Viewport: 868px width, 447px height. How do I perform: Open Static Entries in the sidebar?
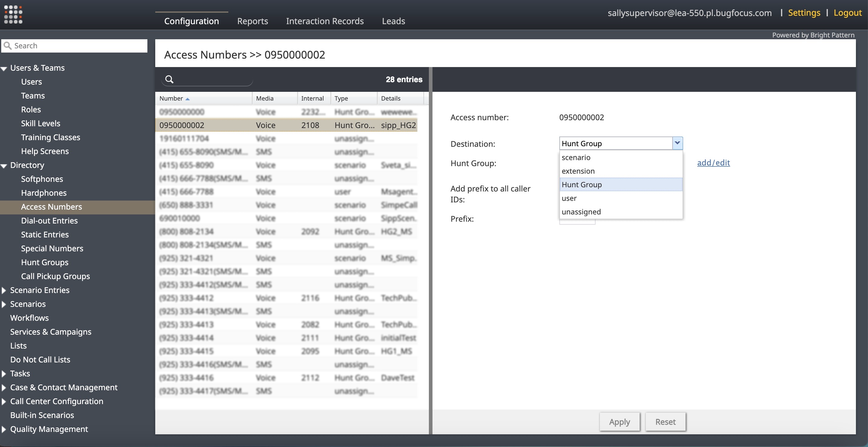[45, 234]
